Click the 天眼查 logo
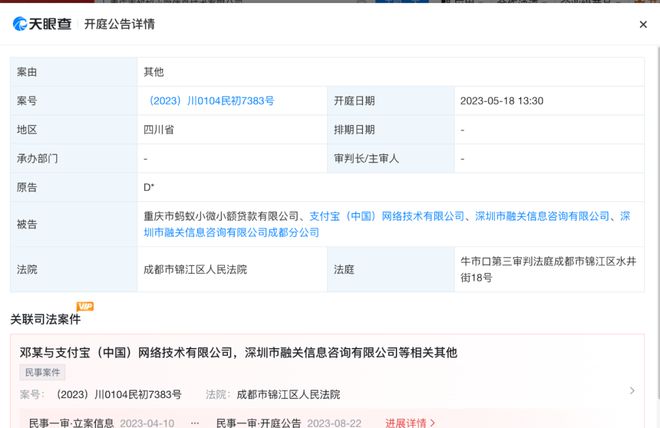This screenshot has height=428, width=660. 42,24
